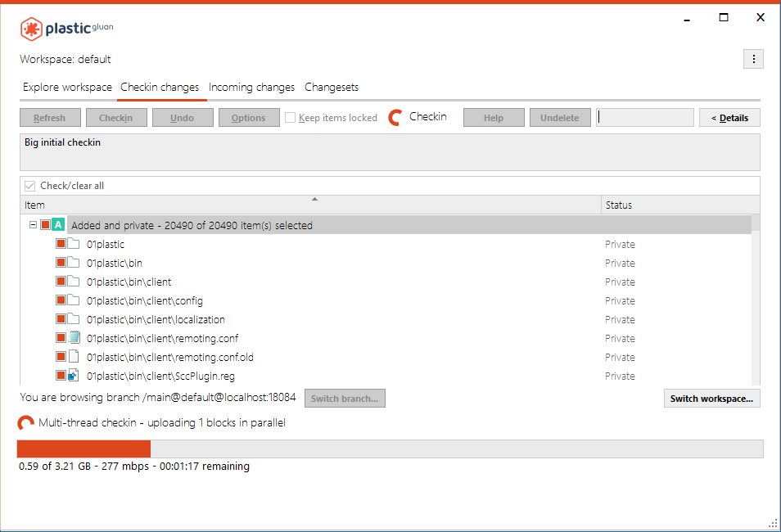Screen dimensions: 781x532
Task: Click the upload progress bar
Action: (390, 449)
